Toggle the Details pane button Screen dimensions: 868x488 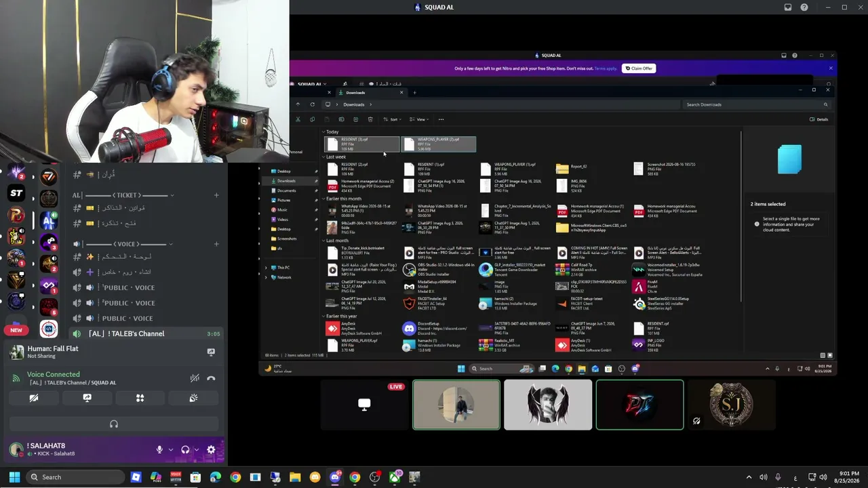(819, 119)
